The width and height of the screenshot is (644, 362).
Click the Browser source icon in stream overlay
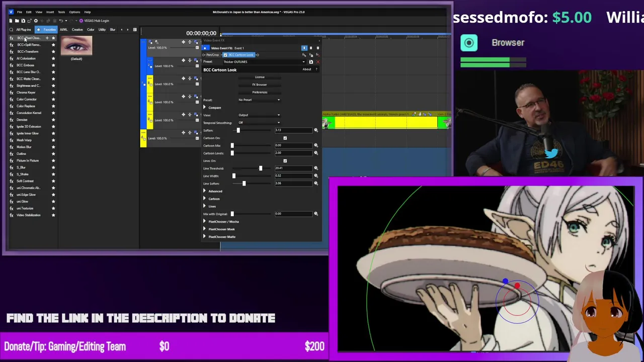click(x=469, y=43)
